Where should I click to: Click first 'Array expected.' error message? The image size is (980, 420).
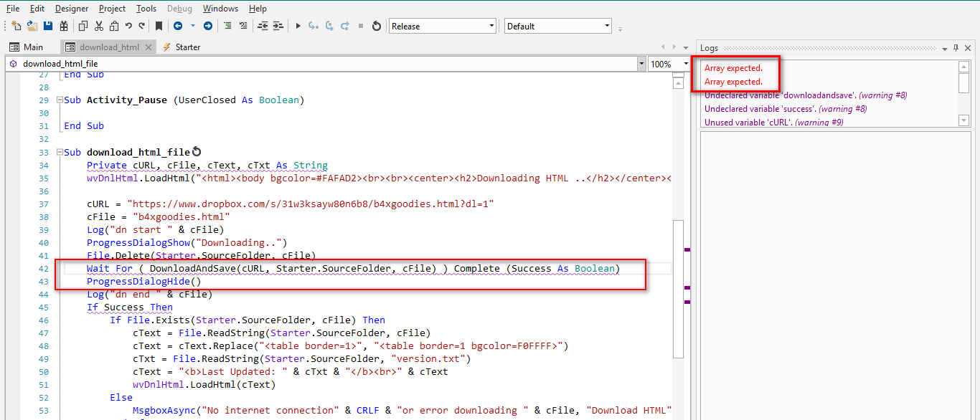[x=733, y=68]
